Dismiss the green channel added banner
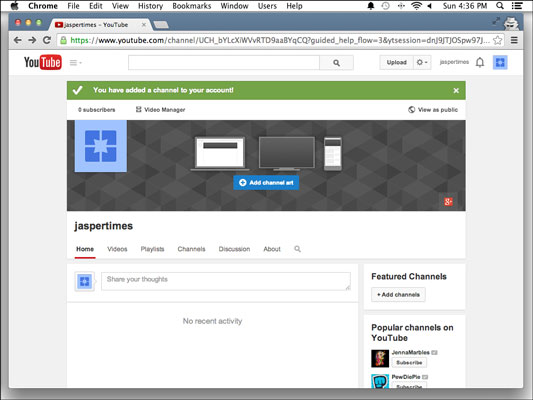 tap(456, 90)
